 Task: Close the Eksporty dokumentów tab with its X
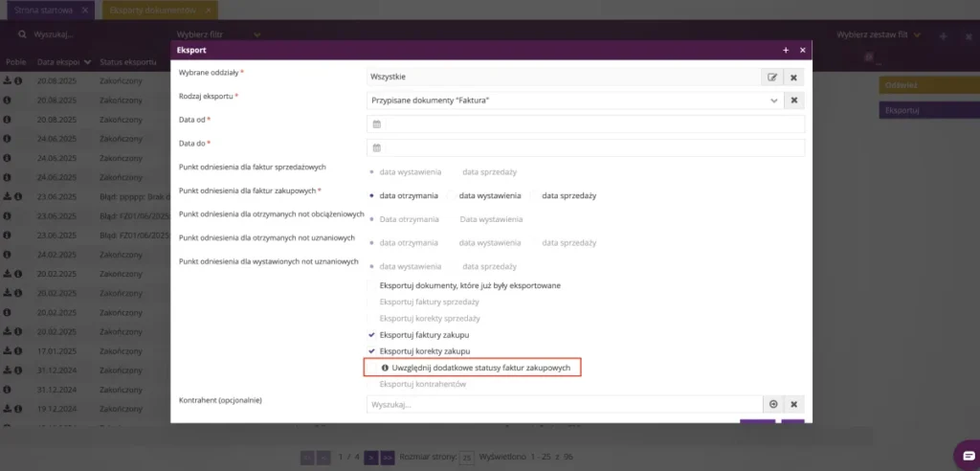pyautogui.click(x=207, y=11)
